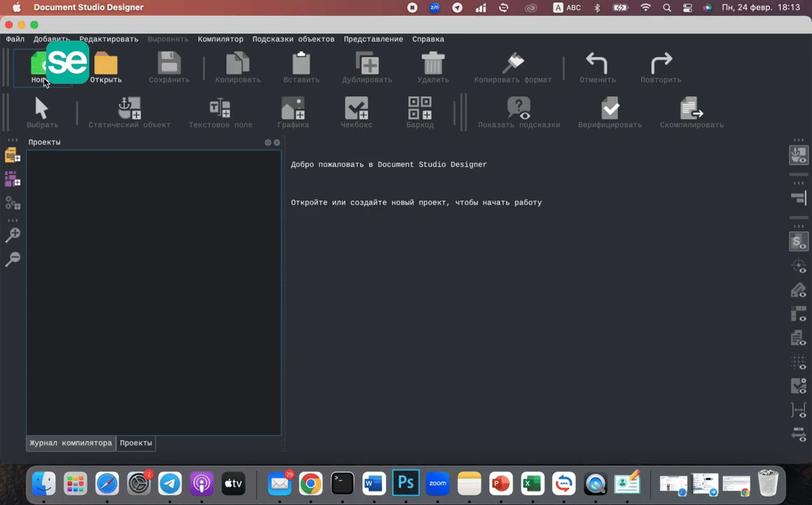Screen dimensions: 812x505
Task: Open Control Center in macOS menu bar
Action: [x=687, y=8]
